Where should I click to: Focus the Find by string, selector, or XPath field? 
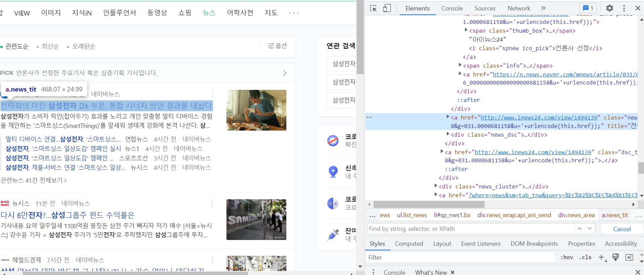tap(471, 229)
